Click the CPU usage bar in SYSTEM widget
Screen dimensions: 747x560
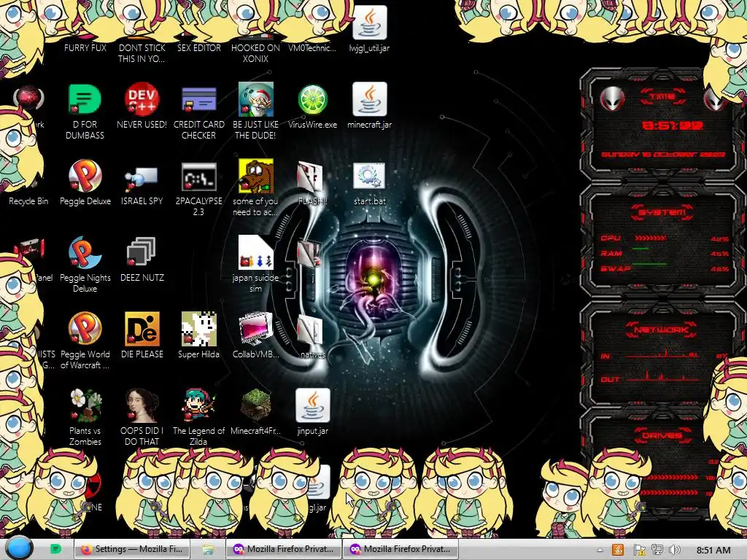pyautogui.click(x=651, y=238)
